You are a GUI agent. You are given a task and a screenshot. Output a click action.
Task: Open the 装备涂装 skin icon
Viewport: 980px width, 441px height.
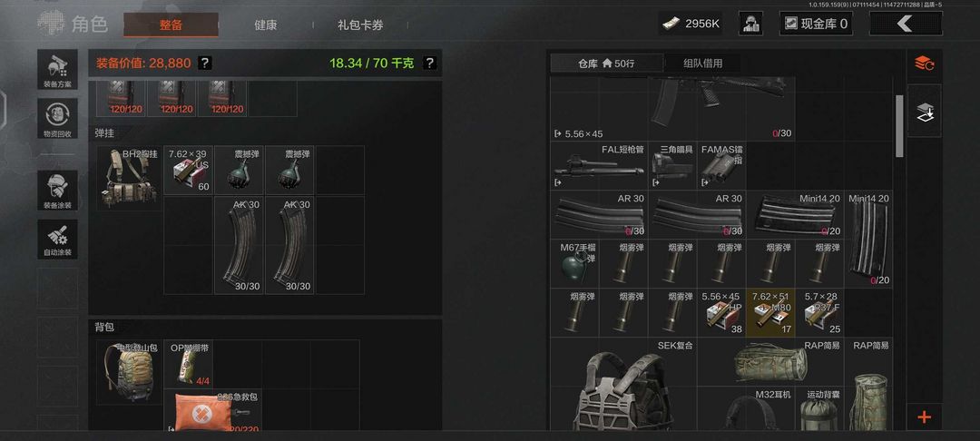coord(57,190)
